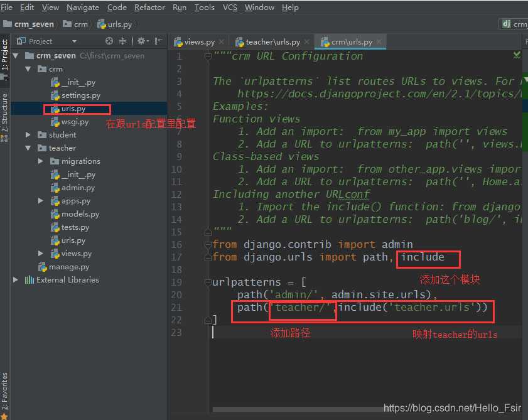Click the green inspection checkmark icon

tap(517, 55)
